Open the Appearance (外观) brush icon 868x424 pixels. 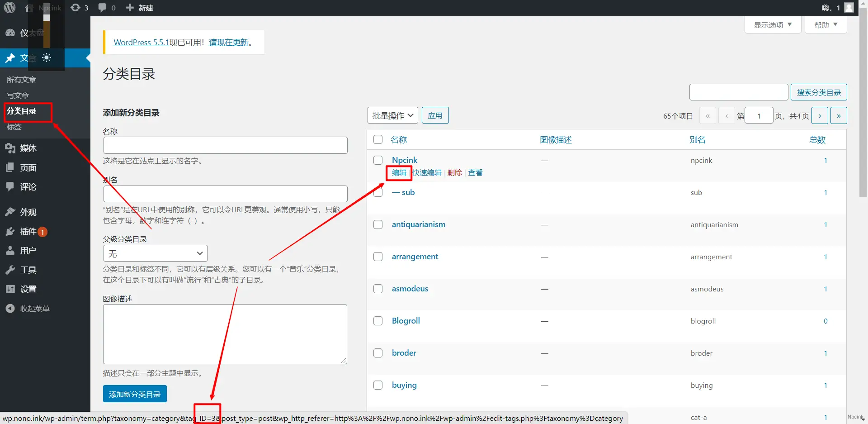tap(10, 212)
